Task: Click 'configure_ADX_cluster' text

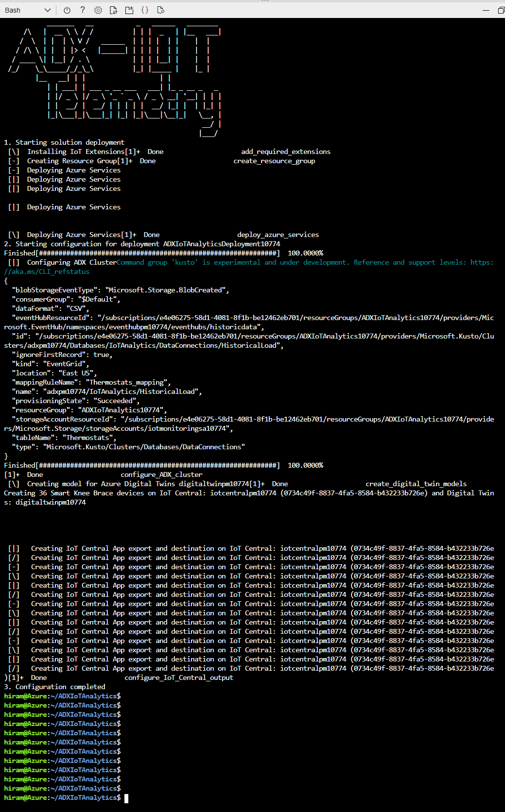Action: tap(161, 474)
